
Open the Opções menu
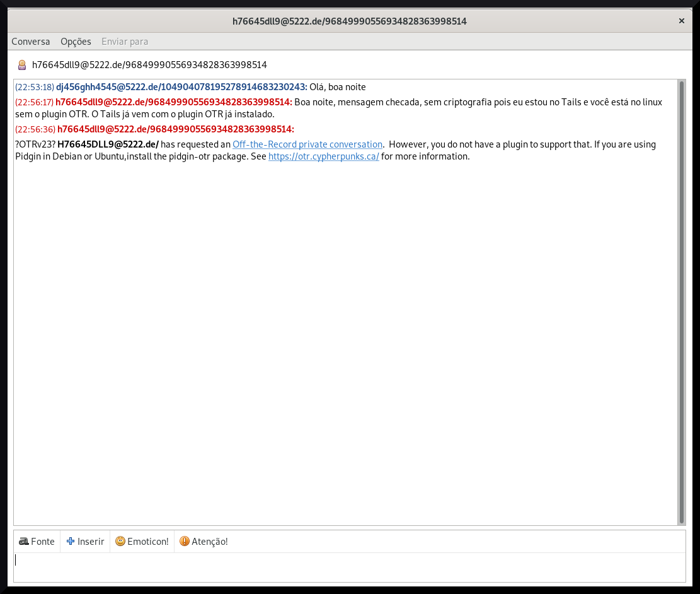pos(76,42)
